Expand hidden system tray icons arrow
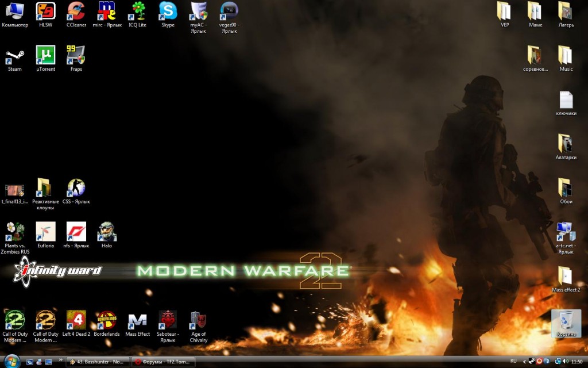This screenshot has height=368, width=588. pos(523,362)
